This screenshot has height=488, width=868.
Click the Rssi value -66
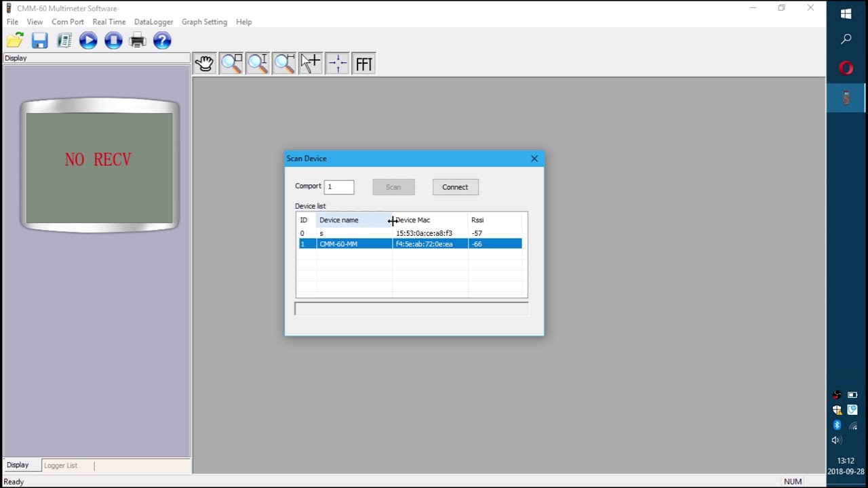[x=477, y=244]
